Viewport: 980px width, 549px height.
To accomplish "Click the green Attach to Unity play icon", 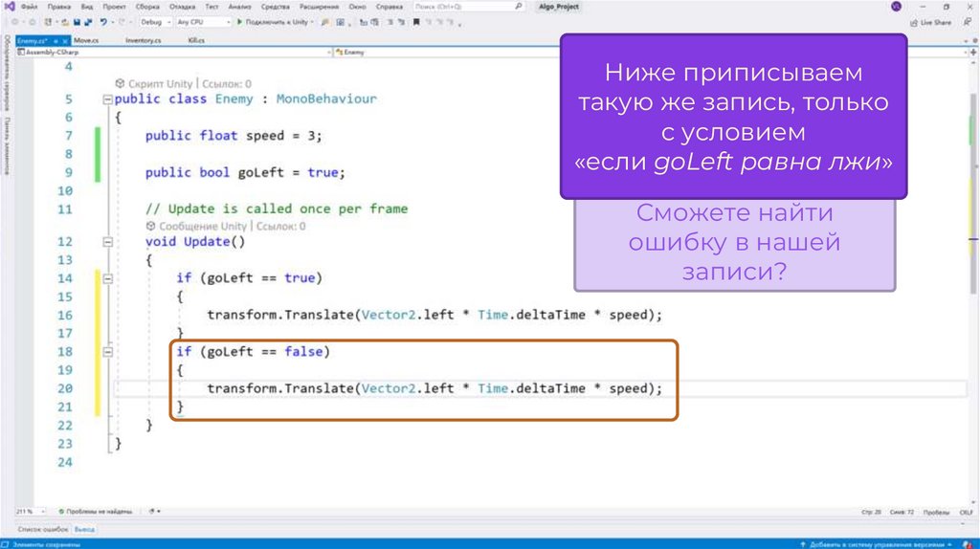I will point(239,22).
